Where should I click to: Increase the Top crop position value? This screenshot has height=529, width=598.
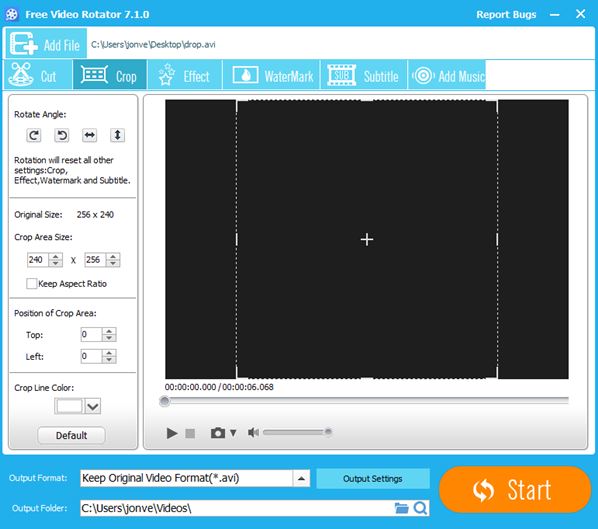109,331
